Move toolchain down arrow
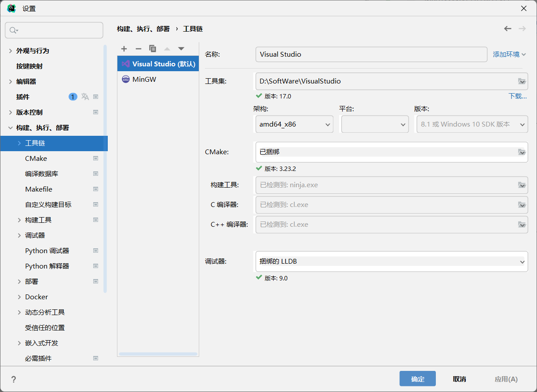This screenshot has height=392, width=537. click(x=181, y=49)
